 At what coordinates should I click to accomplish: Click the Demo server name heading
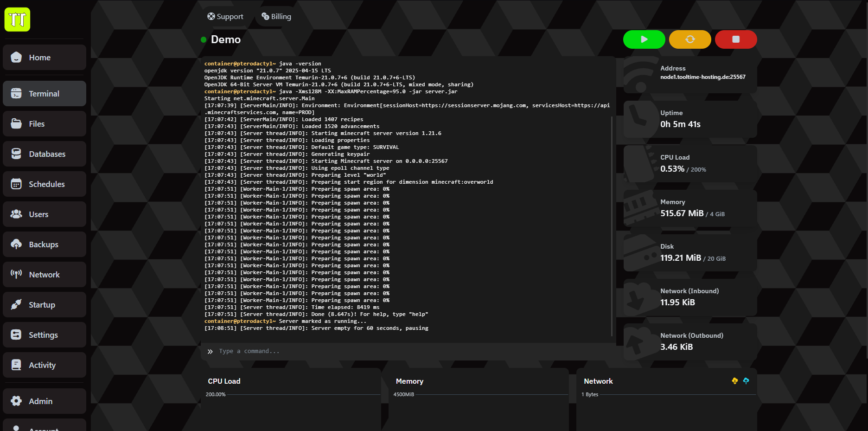pyautogui.click(x=226, y=39)
